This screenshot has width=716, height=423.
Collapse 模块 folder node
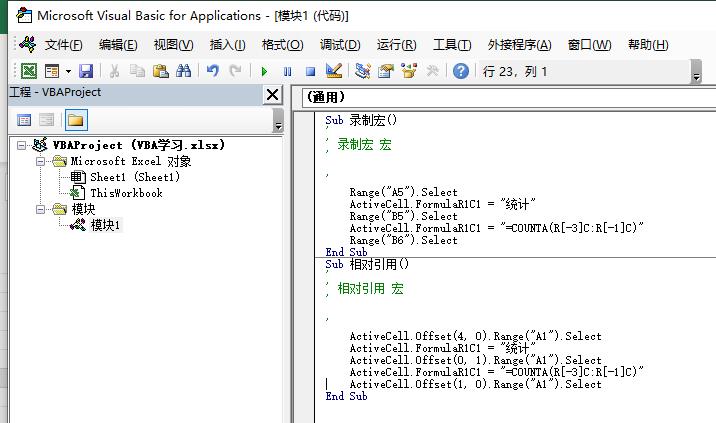pyautogui.click(x=40, y=209)
